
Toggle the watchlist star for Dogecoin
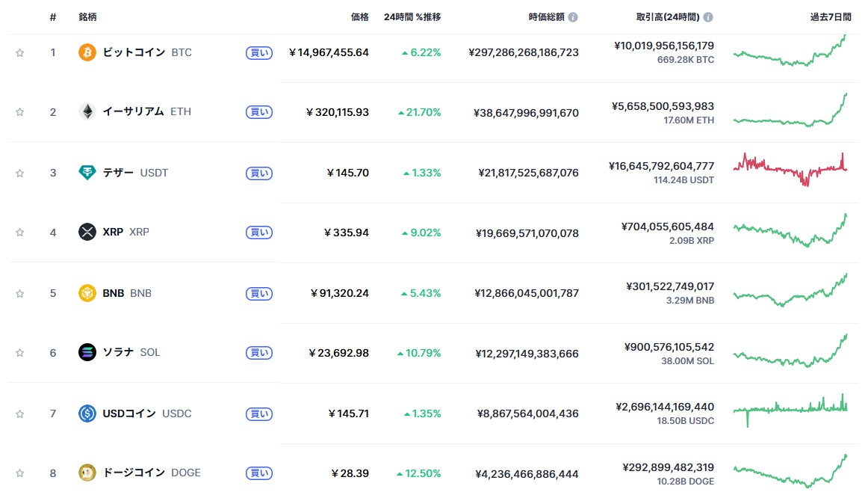coord(20,473)
